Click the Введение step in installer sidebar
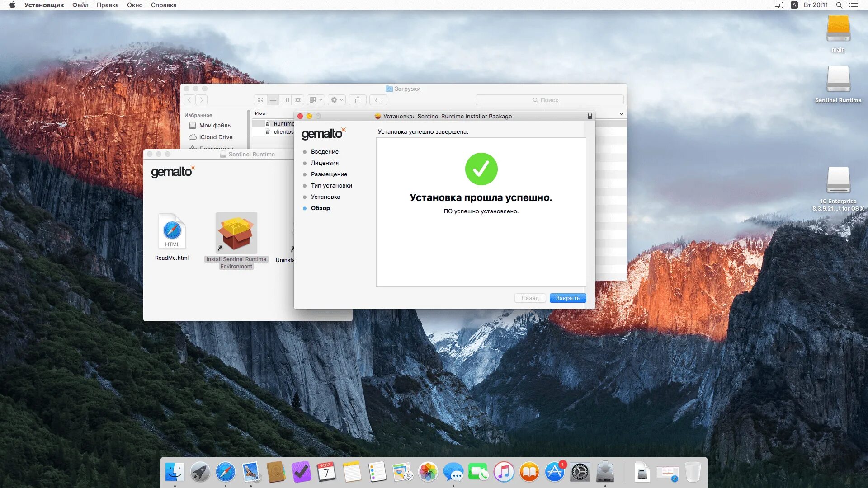 [x=325, y=152]
